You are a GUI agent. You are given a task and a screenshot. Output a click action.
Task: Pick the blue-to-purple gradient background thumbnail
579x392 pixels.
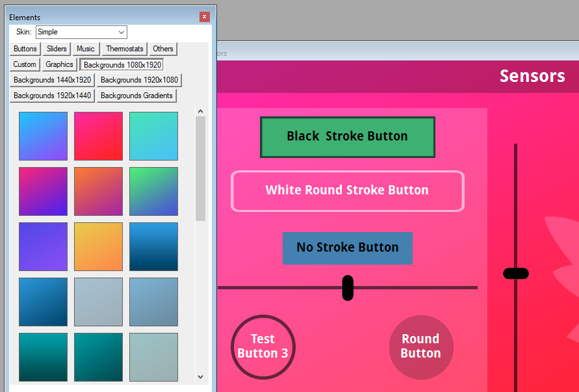click(x=43, y=136)
